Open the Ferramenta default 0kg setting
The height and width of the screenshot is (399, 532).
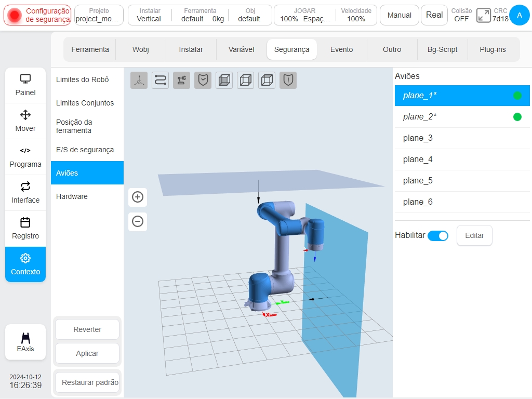[x=200, y=15]
